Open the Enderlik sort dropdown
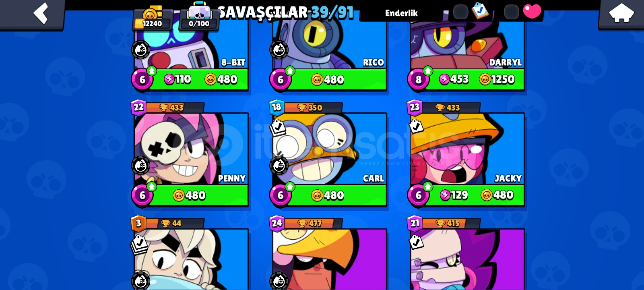The width and height of the screenshot is (644, 290). 401,13
